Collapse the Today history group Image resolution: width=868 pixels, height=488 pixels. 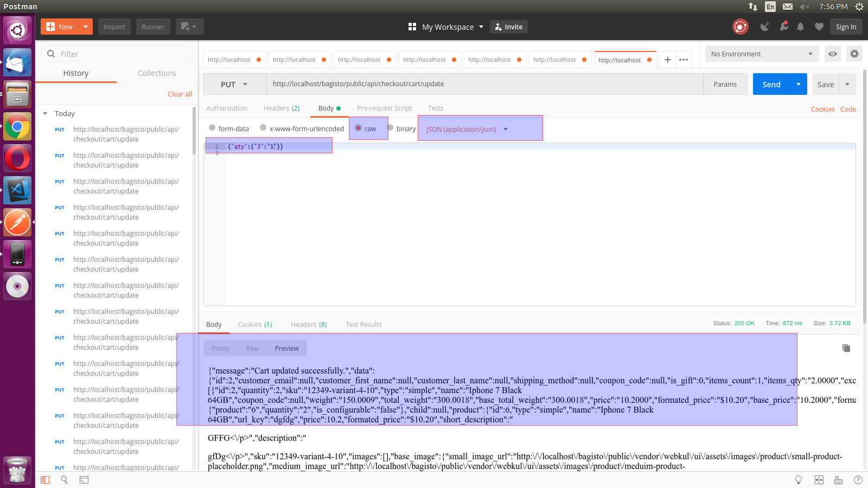click(x=45, y=113)
